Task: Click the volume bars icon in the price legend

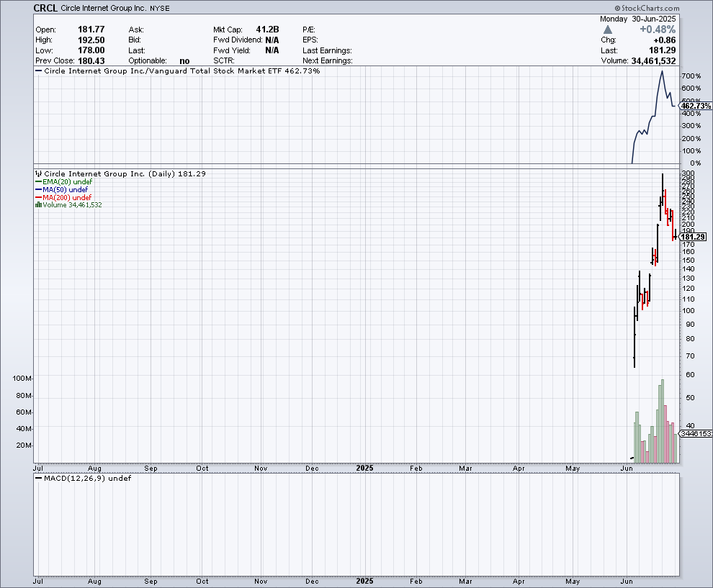Action: point(38,205)
